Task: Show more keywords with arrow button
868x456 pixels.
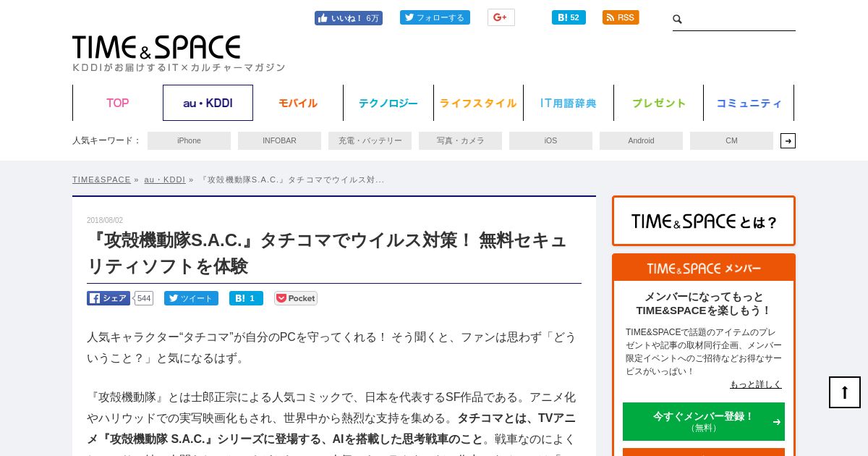Action: pos(788,140)
